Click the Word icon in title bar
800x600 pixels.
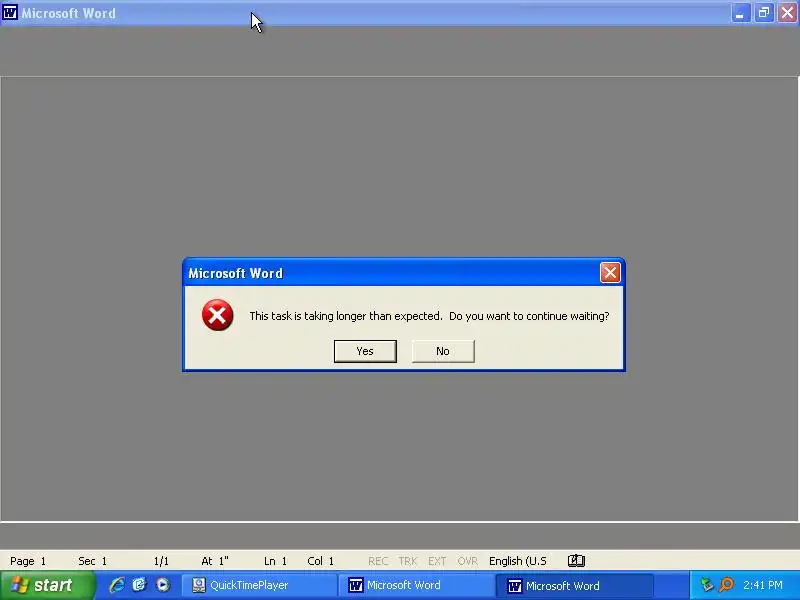click(10, 12)
